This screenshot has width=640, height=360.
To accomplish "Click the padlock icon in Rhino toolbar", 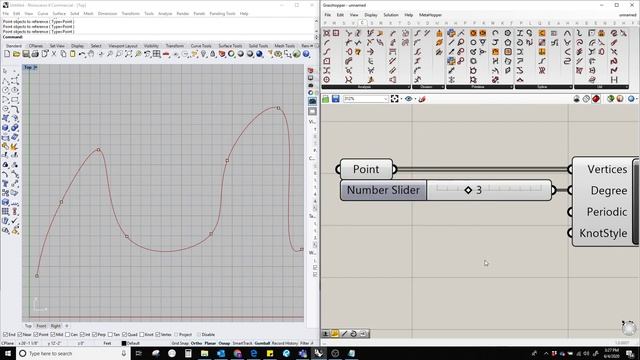I will tap(213, 54).
